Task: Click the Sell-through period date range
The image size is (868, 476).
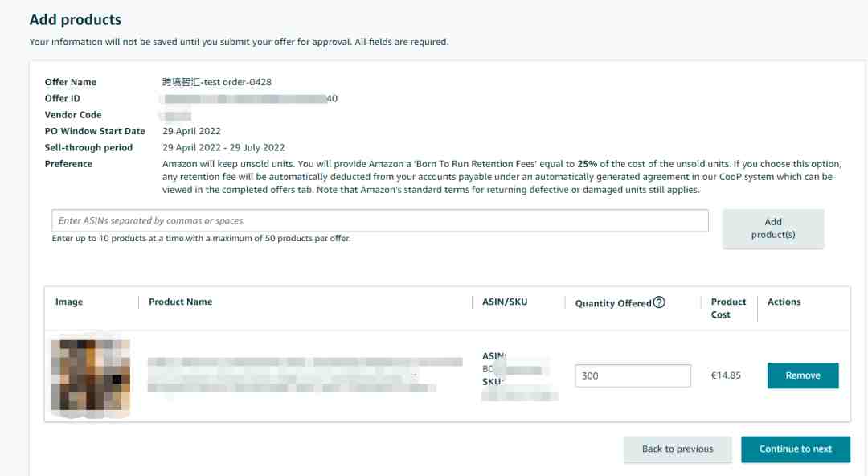Action: (223, 148)
